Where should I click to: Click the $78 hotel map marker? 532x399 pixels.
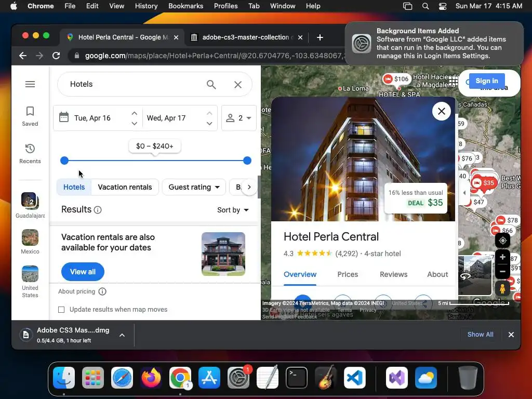click(x=508, y=220)
